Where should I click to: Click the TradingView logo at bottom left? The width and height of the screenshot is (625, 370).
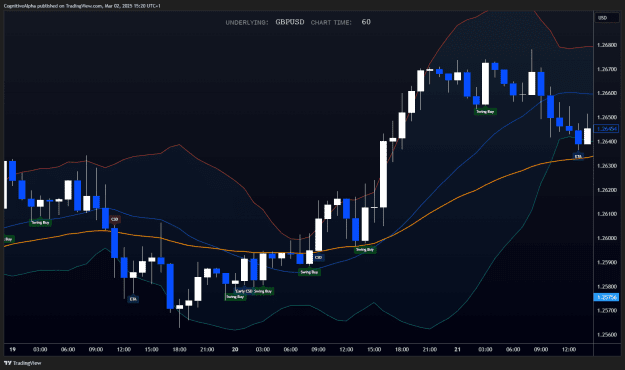[22, 363]
